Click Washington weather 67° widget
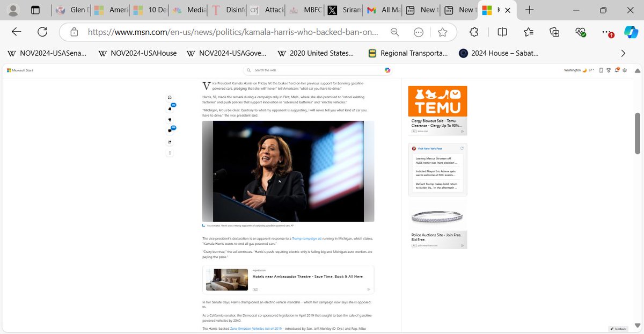Screen dimensions: 644x334 580,70
